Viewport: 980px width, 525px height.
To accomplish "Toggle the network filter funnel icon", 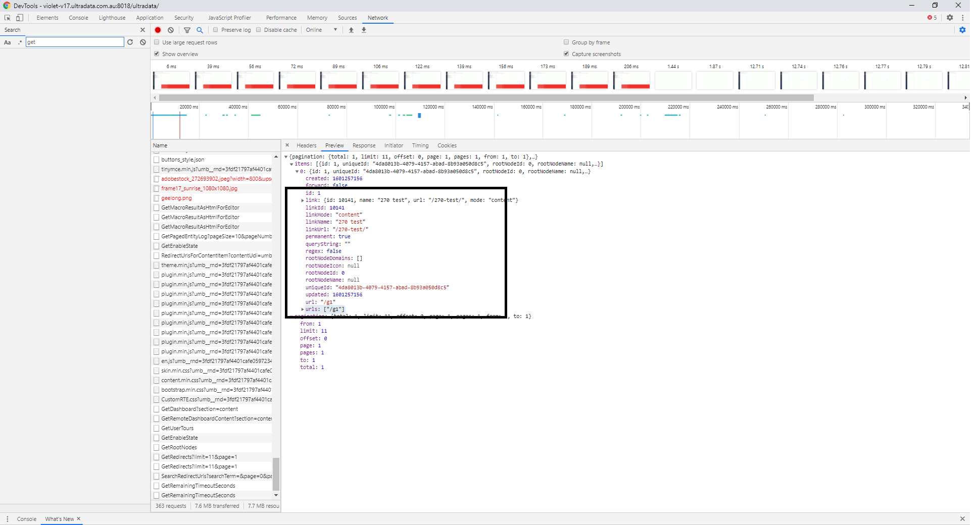I will point(187,30).
